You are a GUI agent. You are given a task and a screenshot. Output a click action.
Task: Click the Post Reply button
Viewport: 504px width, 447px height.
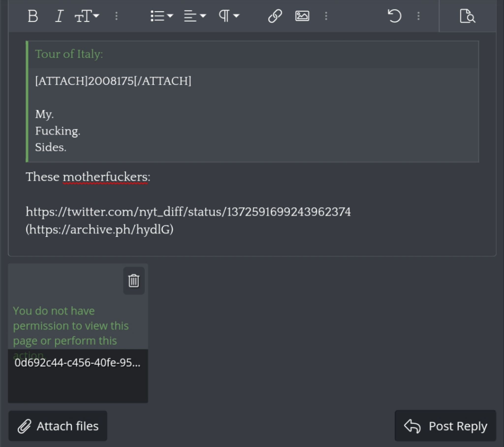[x=445, y=426]
